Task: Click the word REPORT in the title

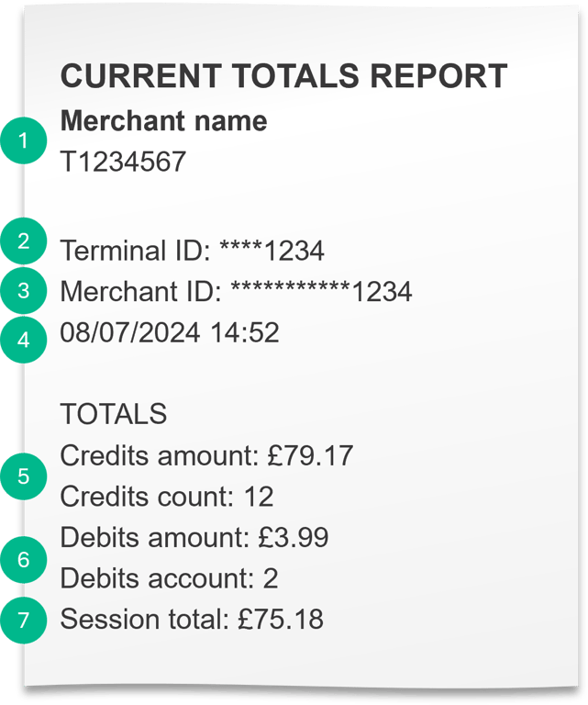Action: [x=438, y=75]
